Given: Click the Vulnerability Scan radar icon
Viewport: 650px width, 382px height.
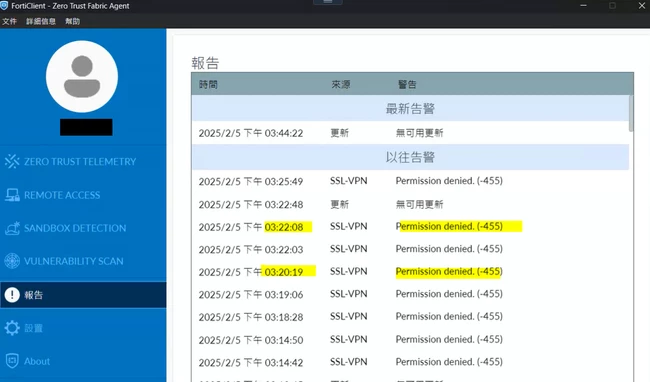Looking at the screenshot, I should 12,261.
